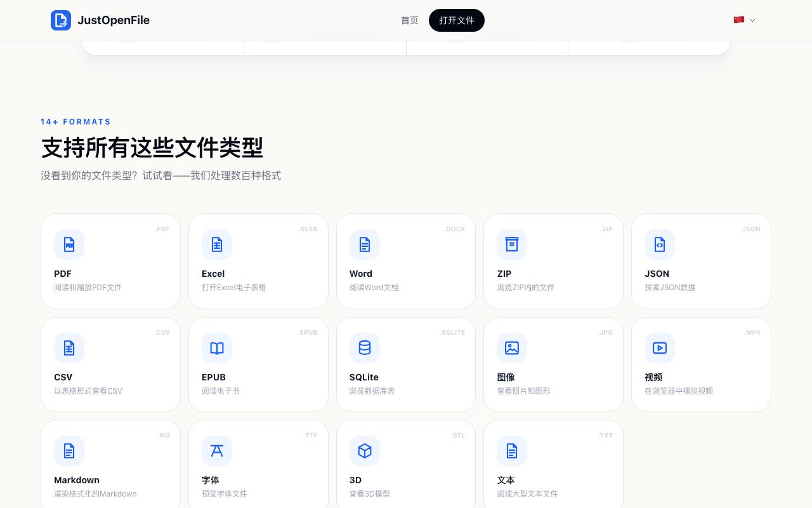Click the 阅读电子书 description
The width and height of the screenshot is (812, 508).
pyautogui.click(x=221, y=391)
